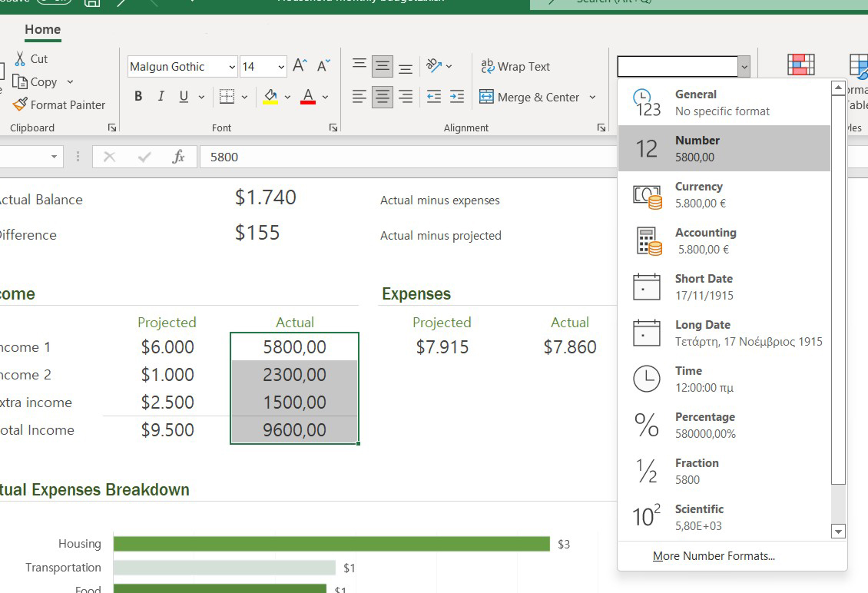Decrease font size with the smaller A
The height and width of the screenshot is (593, 868).
[324, 65]
